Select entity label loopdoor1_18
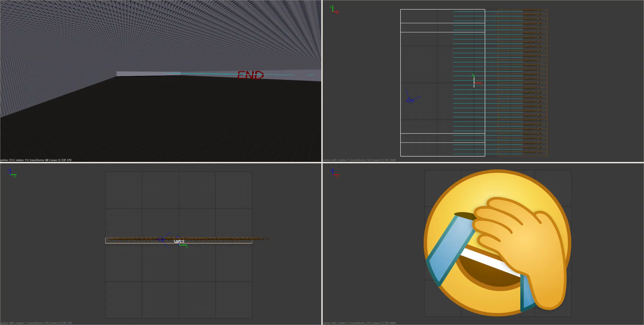The width and height of the screenshot is (644, 325). click(x=532, y=24)
